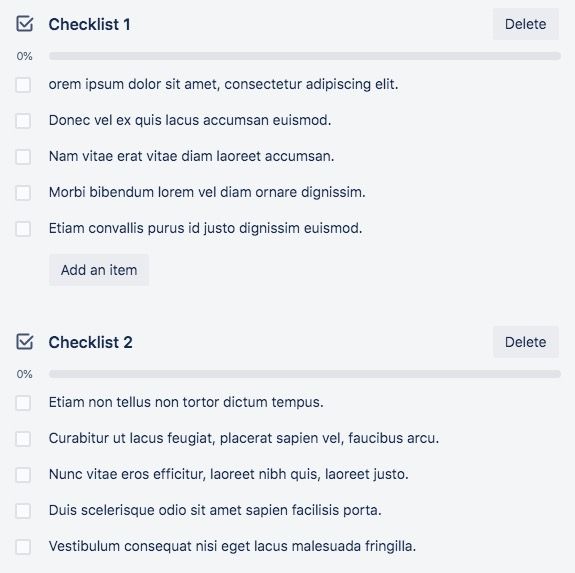Screen dimensions: 575x573
Task: Click the Checklist 2 progress bar
Action: (305, 374)
